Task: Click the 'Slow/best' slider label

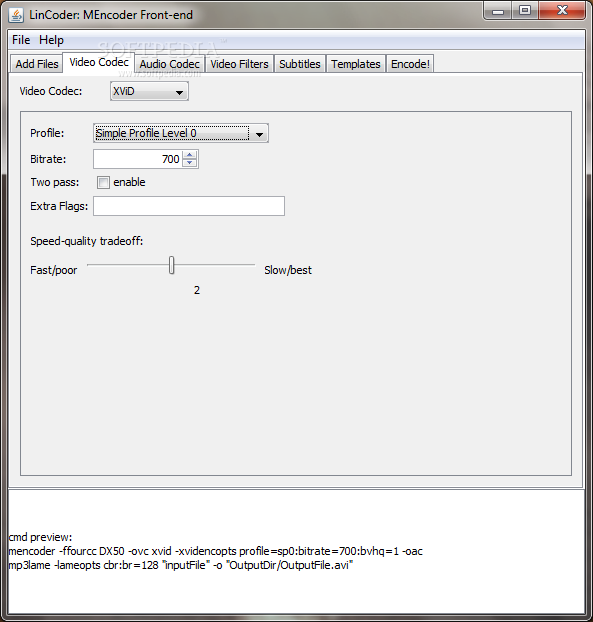Action: [288, 270]
